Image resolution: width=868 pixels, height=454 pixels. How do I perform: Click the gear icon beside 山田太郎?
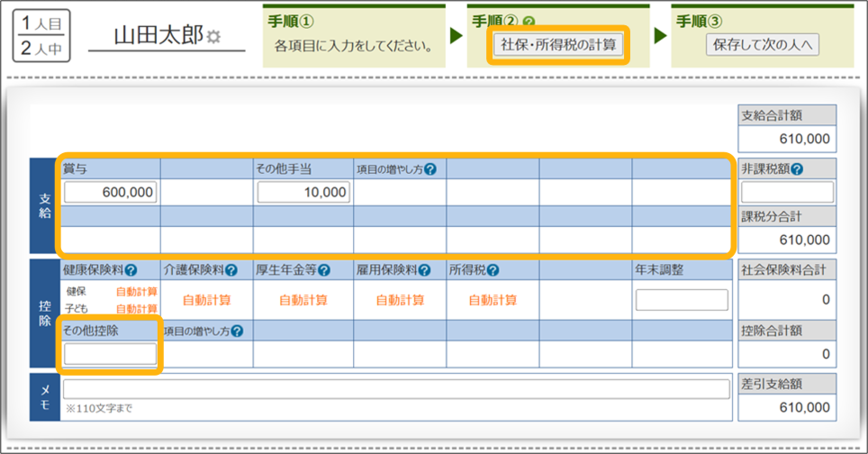(213, 37)
